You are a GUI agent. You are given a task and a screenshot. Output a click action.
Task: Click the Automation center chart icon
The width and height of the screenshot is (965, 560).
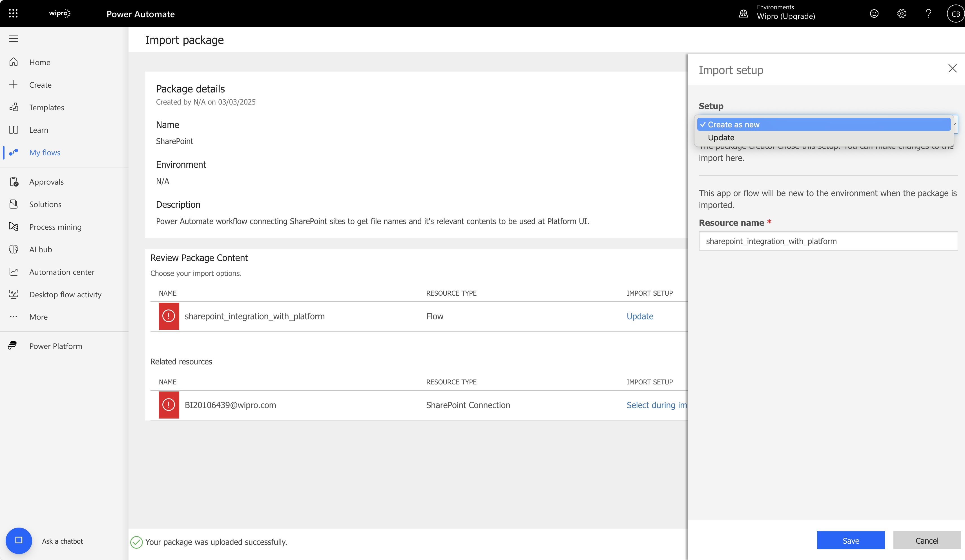(x=14, y=272)
